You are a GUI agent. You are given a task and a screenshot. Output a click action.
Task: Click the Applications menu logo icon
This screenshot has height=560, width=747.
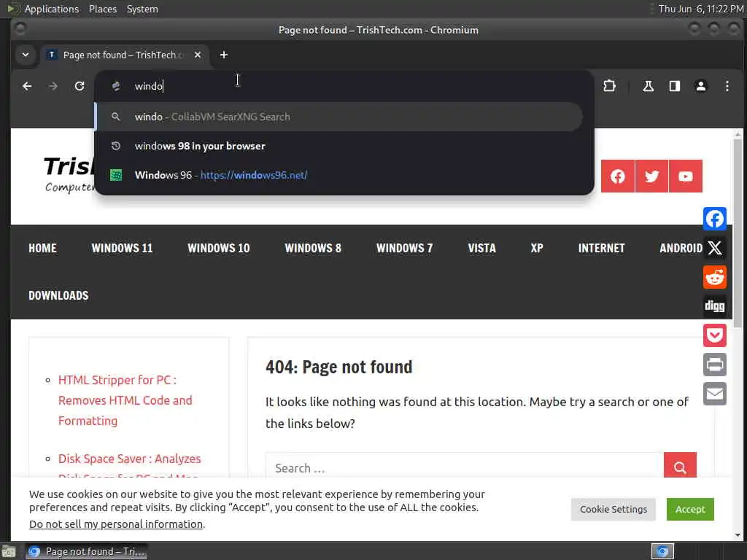tap(13, 9)
